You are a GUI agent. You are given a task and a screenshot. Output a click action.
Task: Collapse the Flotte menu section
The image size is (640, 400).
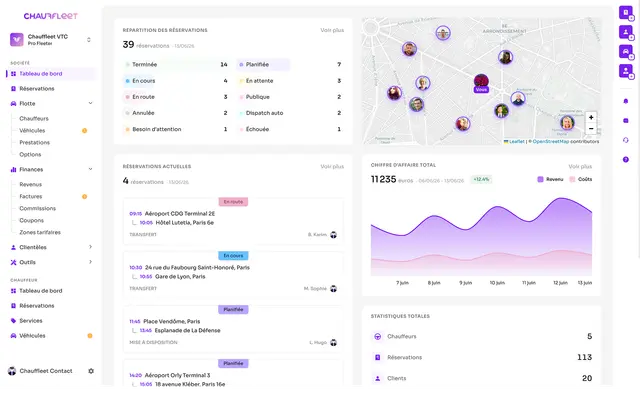(x=91, y=103)
